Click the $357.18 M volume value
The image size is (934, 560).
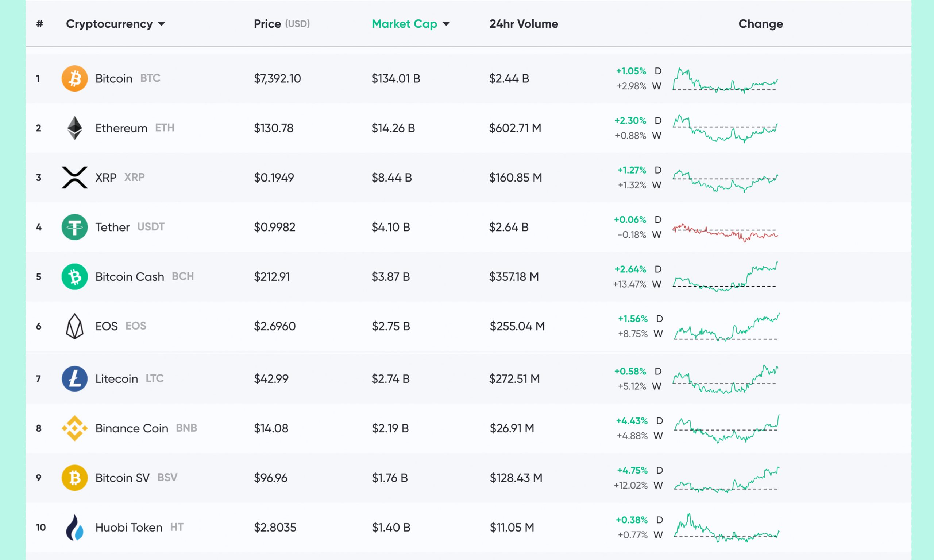[514, 277]
